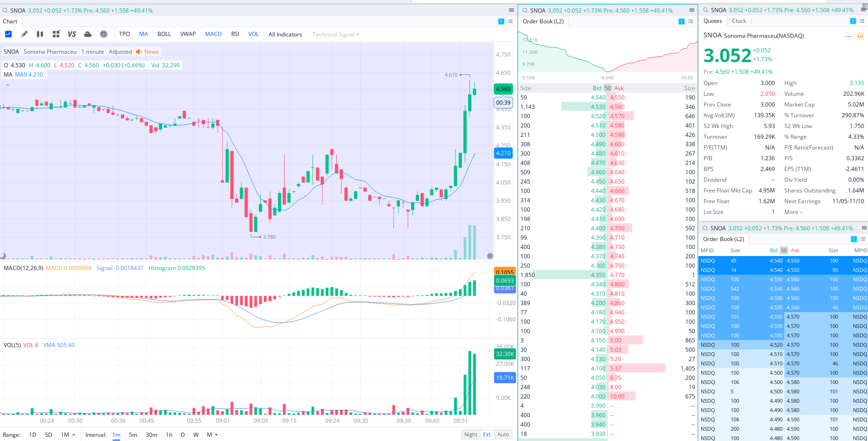
Task: Open the chart layout grid icon
Action: [56, 34]
